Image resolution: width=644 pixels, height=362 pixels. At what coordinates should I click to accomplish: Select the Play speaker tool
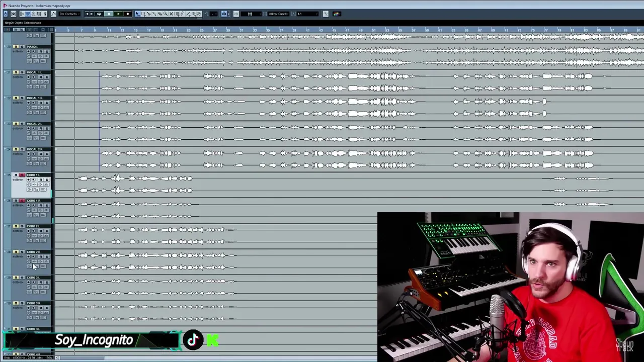pos(194,14)
